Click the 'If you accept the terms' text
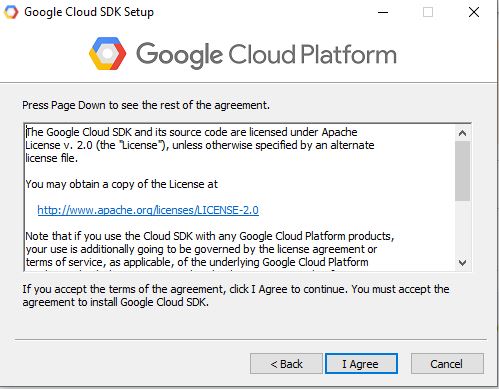The image size is (499, 389). (x=236, y=295)
